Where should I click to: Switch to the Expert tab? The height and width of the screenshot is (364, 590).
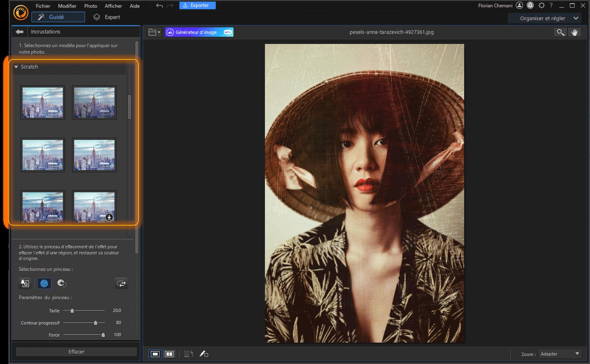[107, 17]
